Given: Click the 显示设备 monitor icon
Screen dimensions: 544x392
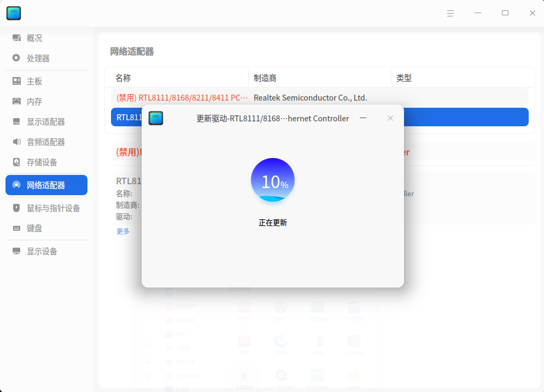Looking at the screenshot, I should click(16, 251).
